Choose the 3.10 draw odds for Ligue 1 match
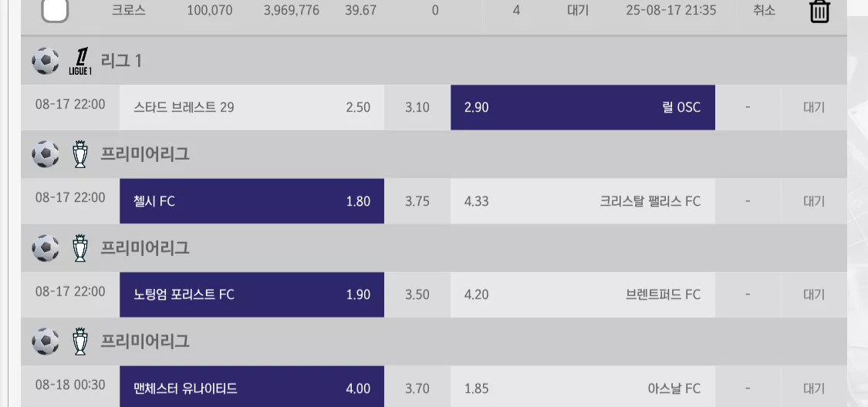Viewport: 868px width, 407px height. coord(417,107)
